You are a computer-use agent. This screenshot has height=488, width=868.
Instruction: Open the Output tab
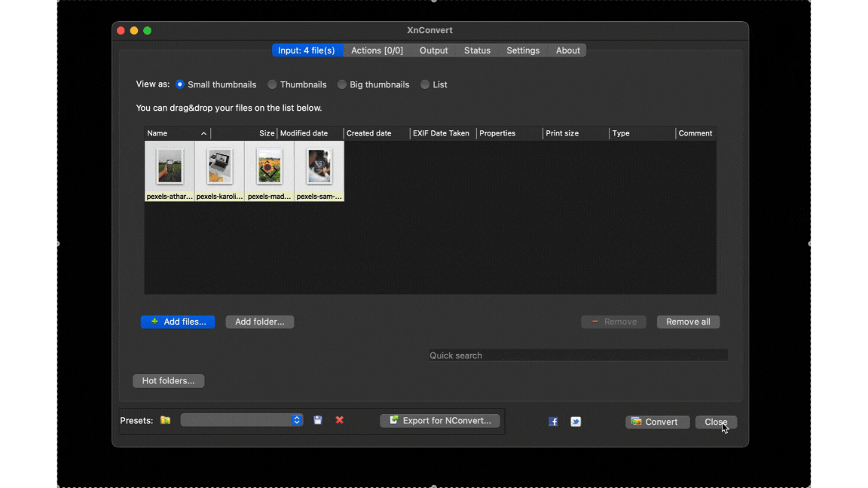(x=433, y=50)
